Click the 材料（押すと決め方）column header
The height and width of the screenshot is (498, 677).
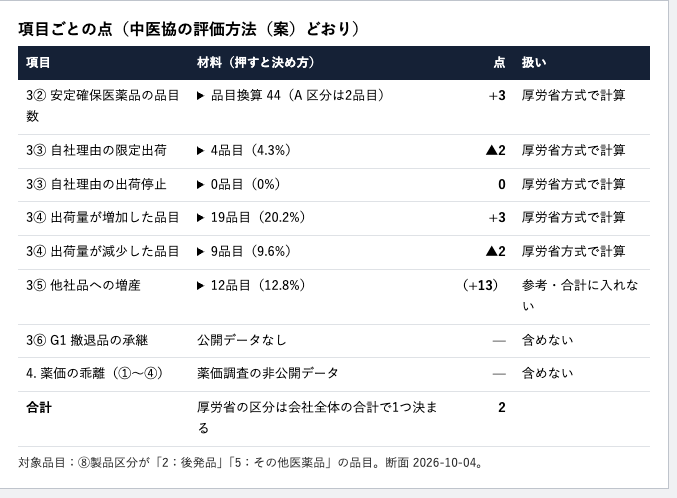[256, 63]
